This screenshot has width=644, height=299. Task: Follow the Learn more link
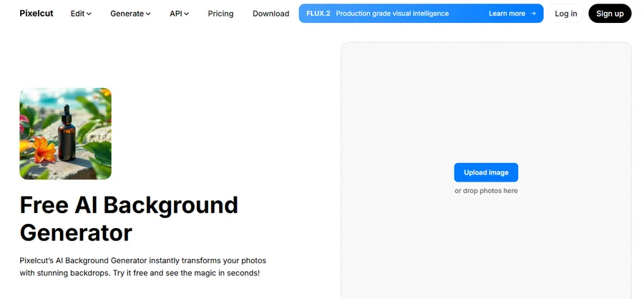[x=507, y=14]
